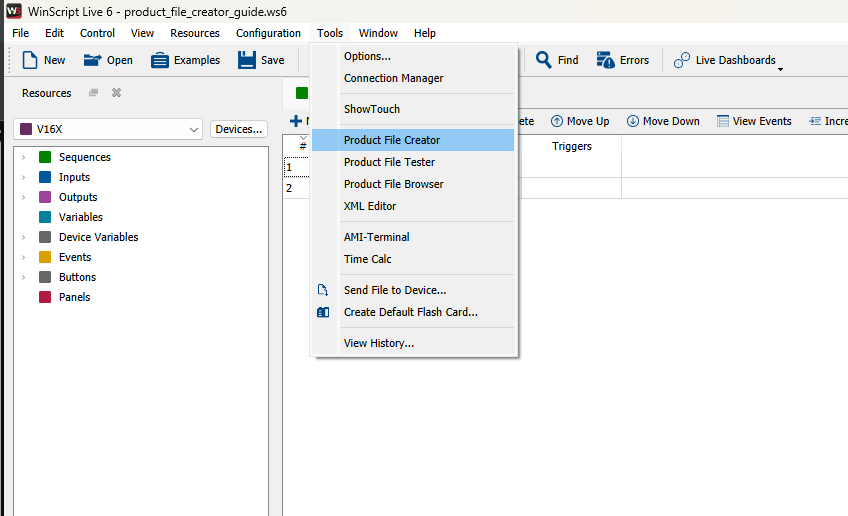This screenshot has width=848, height=516.
Task: Close the Resources panel with the X icon
Action: 116,93
